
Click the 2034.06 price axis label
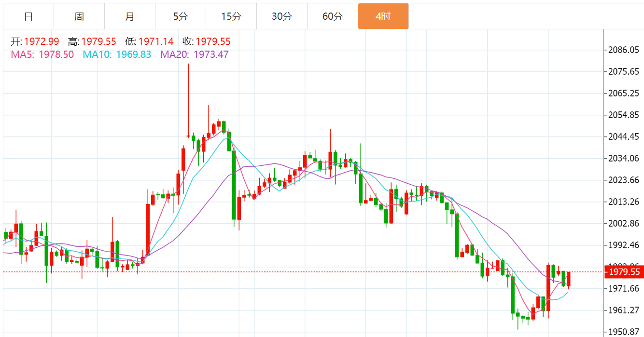pos(624,159)
